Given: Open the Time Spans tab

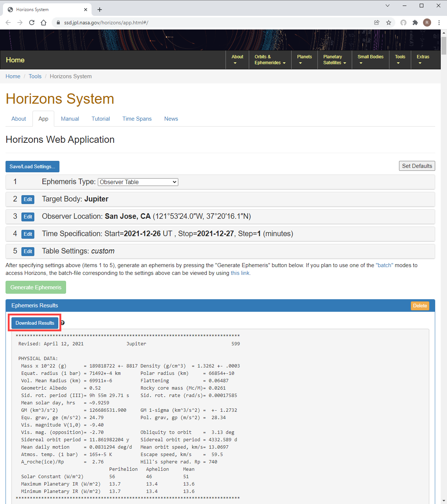Looking at the screenshot, I should (137, 119).
